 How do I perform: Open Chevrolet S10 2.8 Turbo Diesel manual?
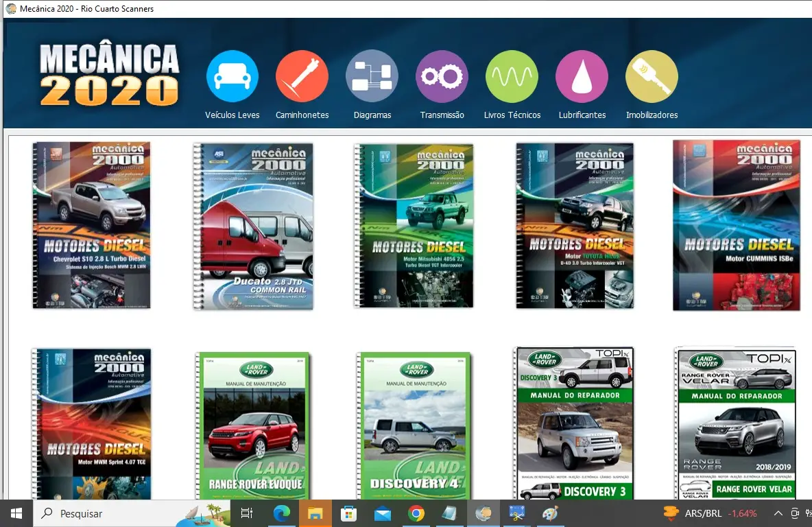pyautogui.click(x=91, y=225)
